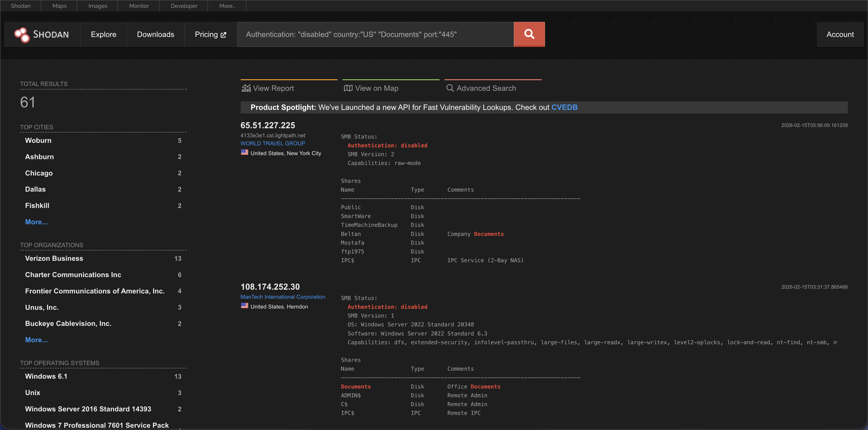Filter by Woburn city
This screenshot has height=430, width=868.
(x=38, y=141)
